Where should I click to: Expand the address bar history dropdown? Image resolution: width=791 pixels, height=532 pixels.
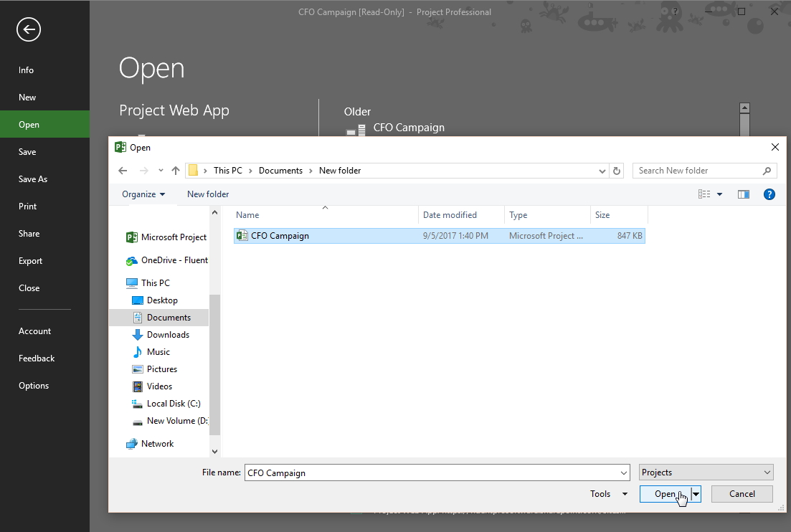(602, 171)
